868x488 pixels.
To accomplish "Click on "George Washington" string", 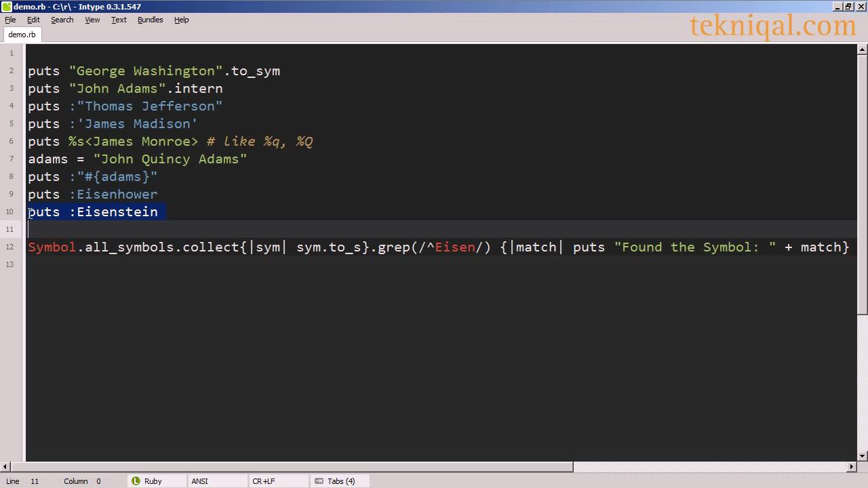I will pos(146,71).
